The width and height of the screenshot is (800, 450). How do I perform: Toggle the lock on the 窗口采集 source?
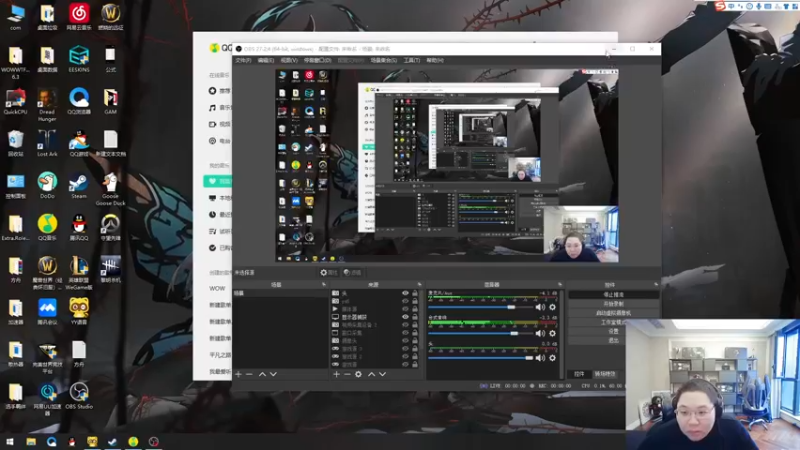[x=415, y=333]
